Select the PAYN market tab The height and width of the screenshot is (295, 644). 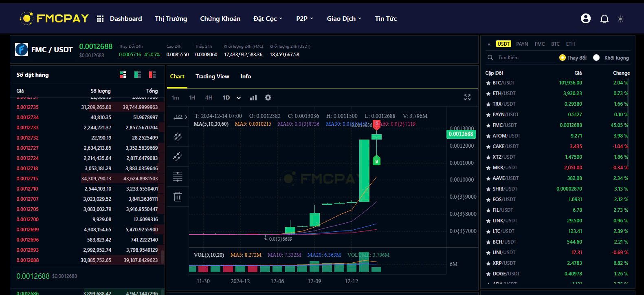coord(522,44)
